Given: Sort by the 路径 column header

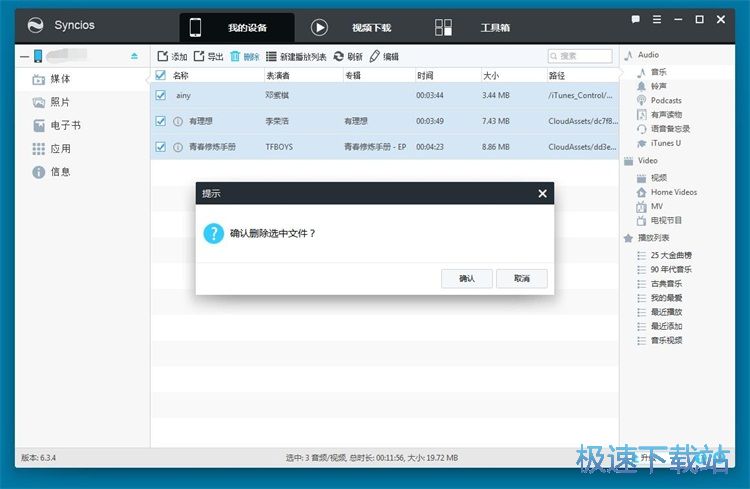Looking at the screenshot, I should 557,76.
